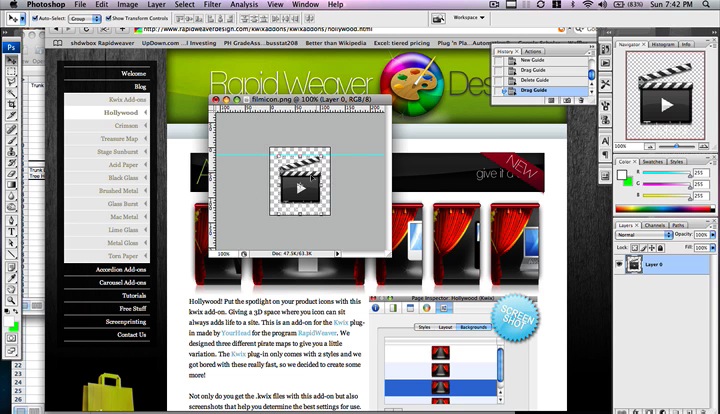This screenshot has height=414, width=720.
Task: Select the Eyedropper tool
Action: click(11, 279)
